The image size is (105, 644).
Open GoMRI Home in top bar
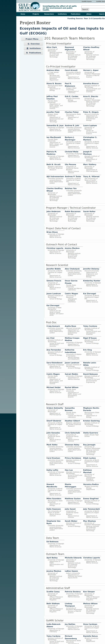pos(87,2)
